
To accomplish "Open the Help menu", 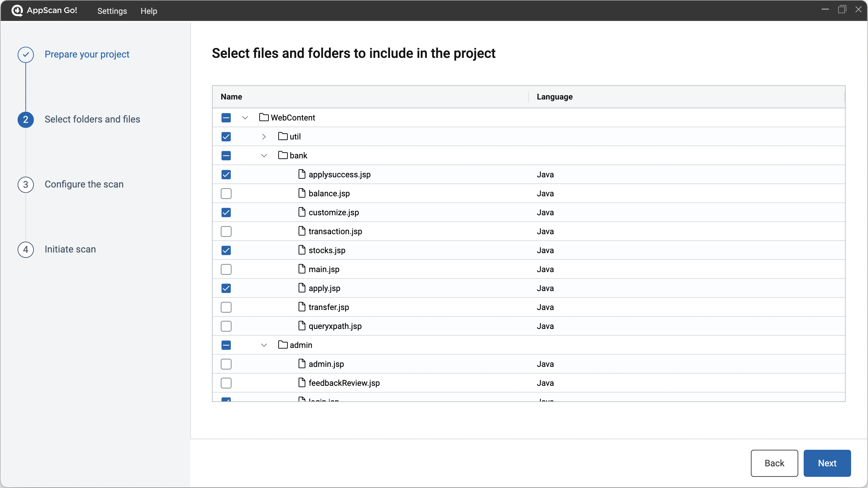I will click(149, 11).
